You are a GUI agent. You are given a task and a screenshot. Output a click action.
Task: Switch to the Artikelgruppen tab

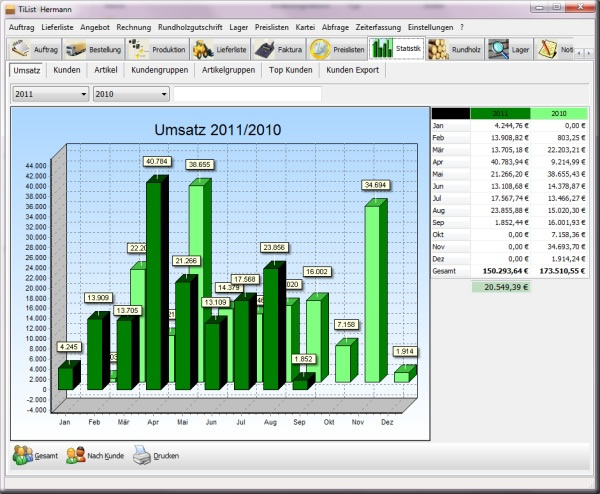pyautogui.click(x=228, y=70)
